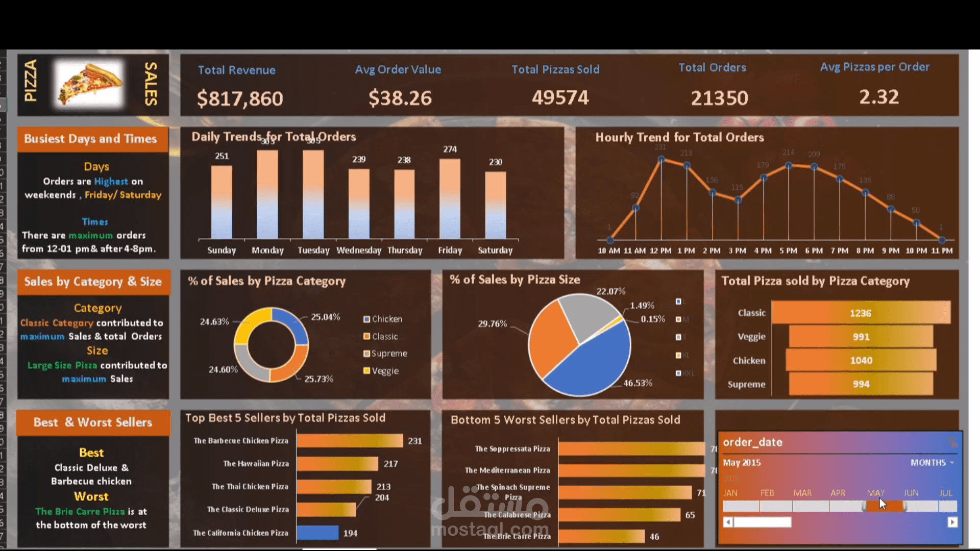Click the Daily Trends for Total Orders tab
The width and height of the screenshot is (980, 551).
click(x=273, y=137)
